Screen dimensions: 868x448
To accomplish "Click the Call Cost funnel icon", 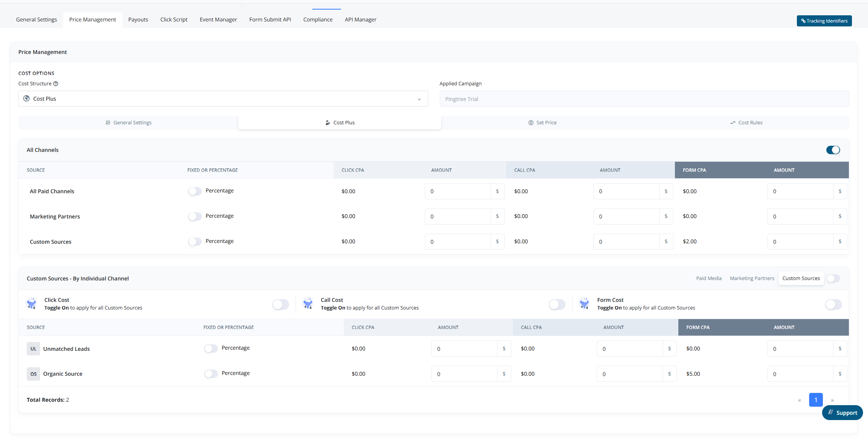I will click(308, 304).
